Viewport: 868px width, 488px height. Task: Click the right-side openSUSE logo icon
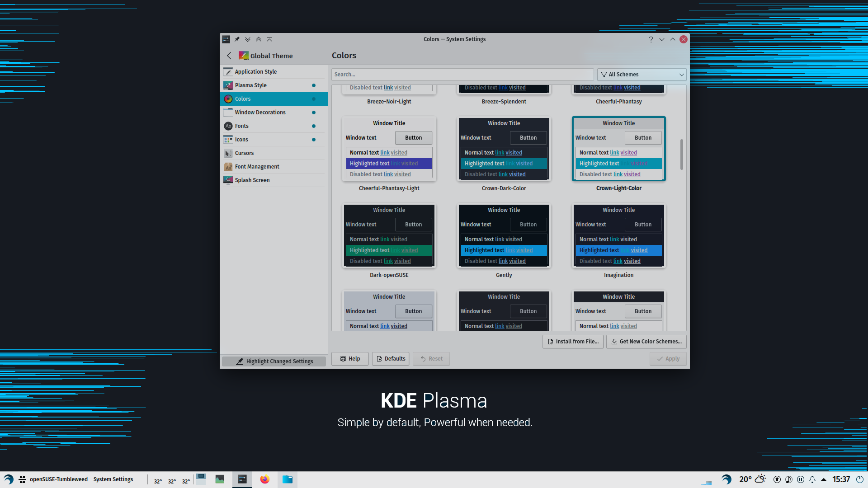coord(726,479)
